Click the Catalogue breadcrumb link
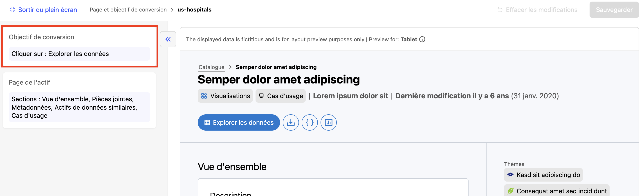The image size is (644, 196). coord(211,67)
